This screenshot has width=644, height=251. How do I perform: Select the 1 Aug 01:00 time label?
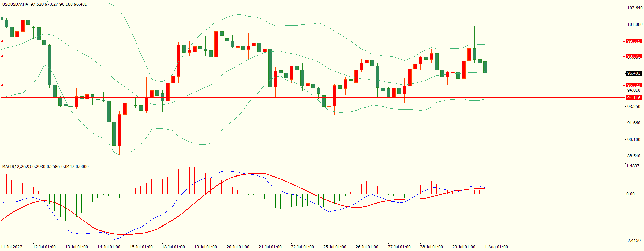tap(496, 247)
